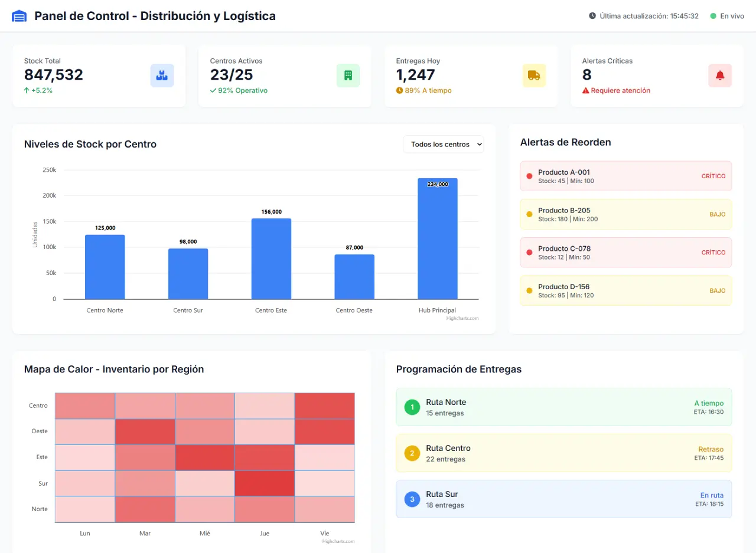This screenshot has height=553, width=756.
Task: Click the Centro Norte bar in the stock chart
Action: [105, 267]
